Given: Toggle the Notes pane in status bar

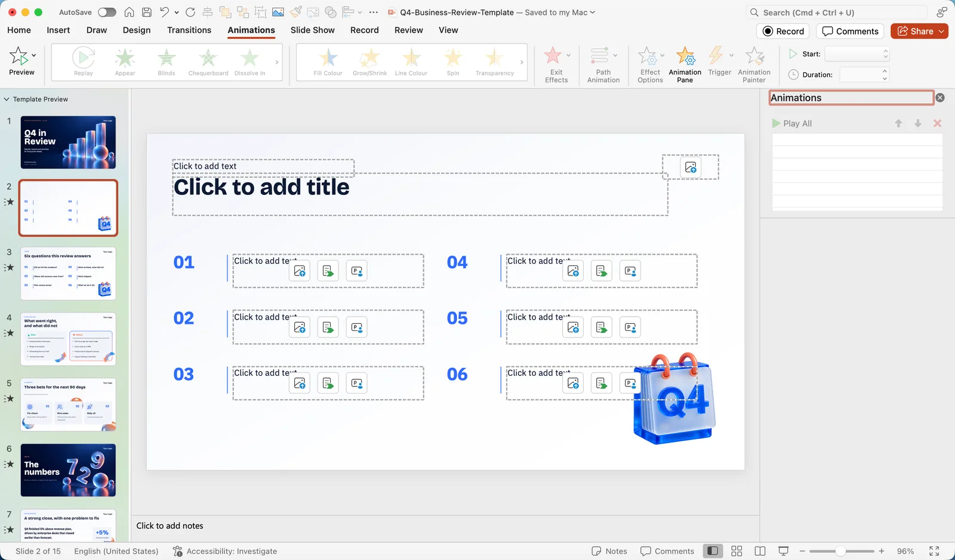Looking at the screenshot, I should [x=609, y=551].
